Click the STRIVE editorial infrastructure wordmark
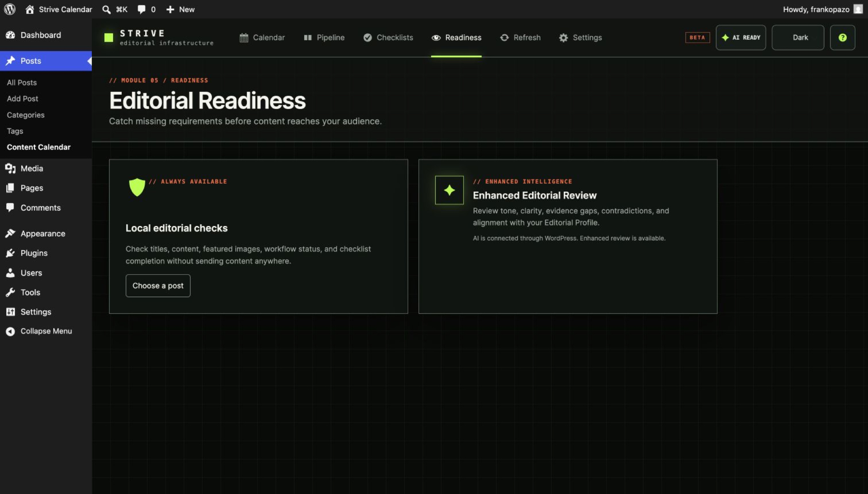 166,38
